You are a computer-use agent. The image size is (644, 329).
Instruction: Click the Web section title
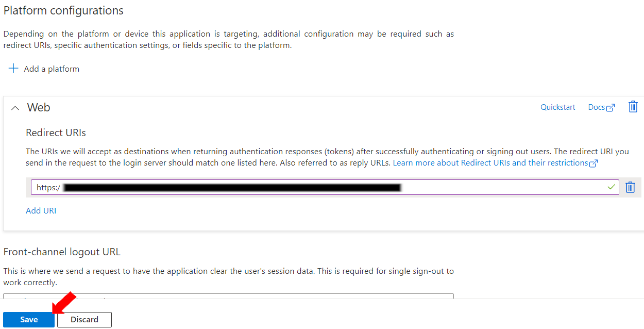pos(39,107)
